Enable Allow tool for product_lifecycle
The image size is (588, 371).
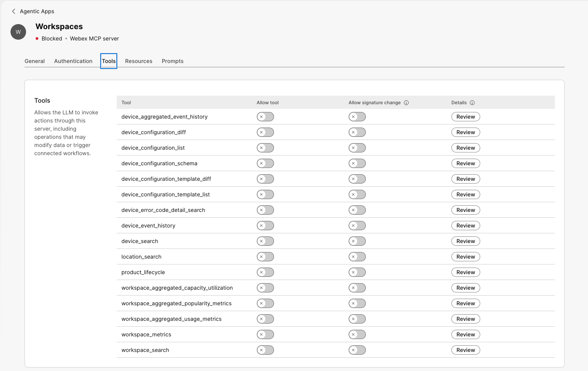point(265,272)
